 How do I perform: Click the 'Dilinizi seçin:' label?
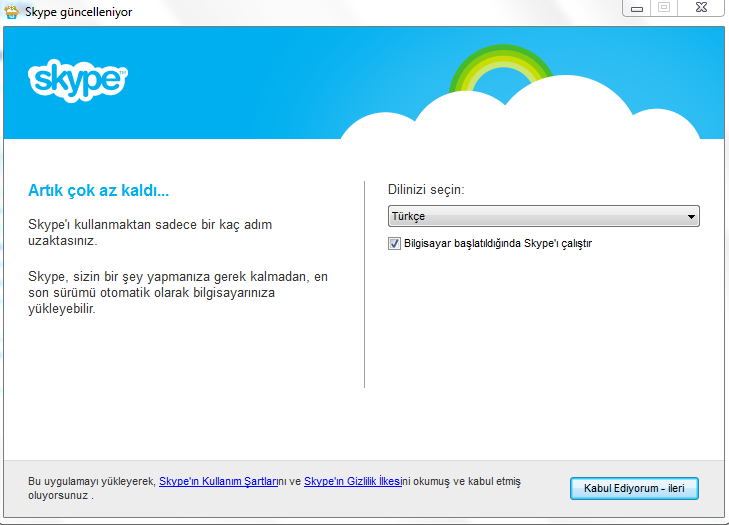pos(426,190)
